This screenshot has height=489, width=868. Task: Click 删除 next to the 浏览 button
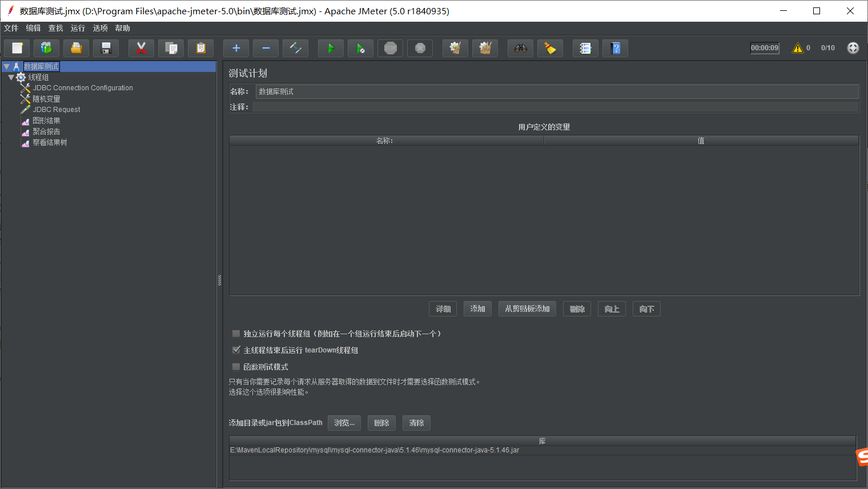point(382,423)
